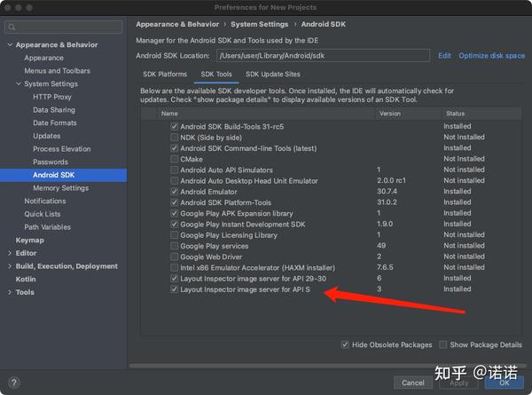532x395 pixels.
Task: Expand Build, Execution, Deployment node
Action: tap(10, 266)
